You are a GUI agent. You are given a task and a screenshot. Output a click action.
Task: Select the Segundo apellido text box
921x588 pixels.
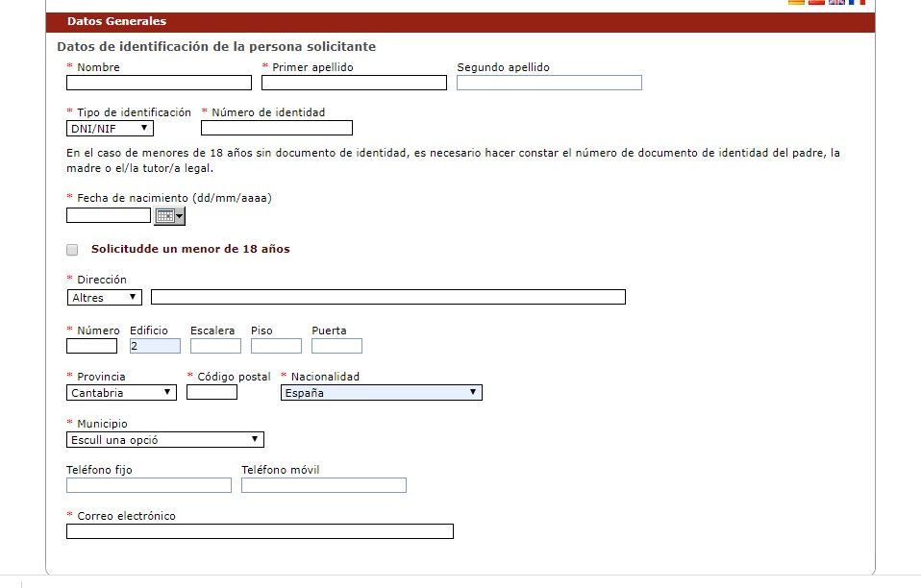click(x=549, y=83)
